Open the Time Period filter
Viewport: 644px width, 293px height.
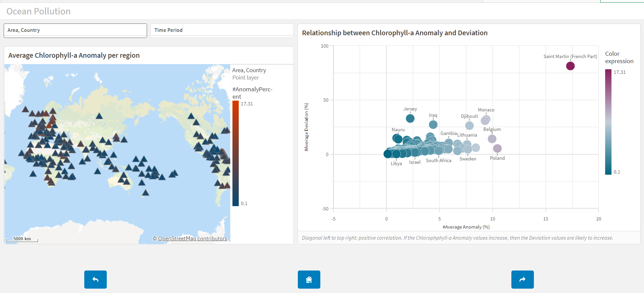222,30
